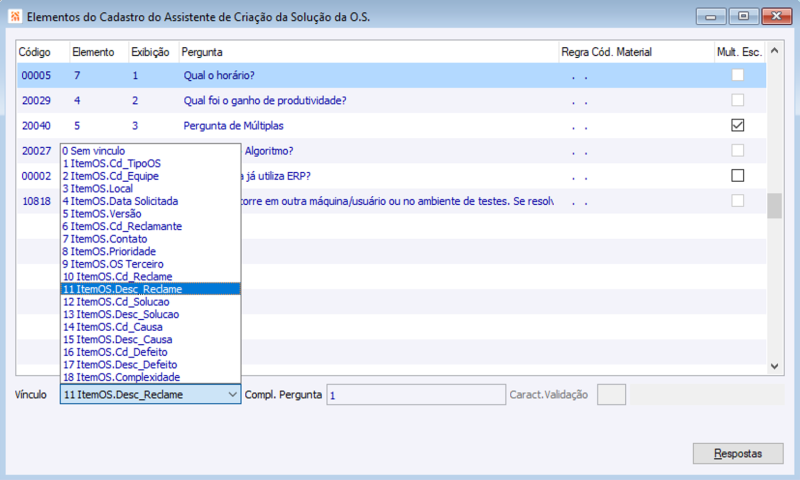Click code cell 00005
This screenshot has height=480, width=800.
point(36,75)
